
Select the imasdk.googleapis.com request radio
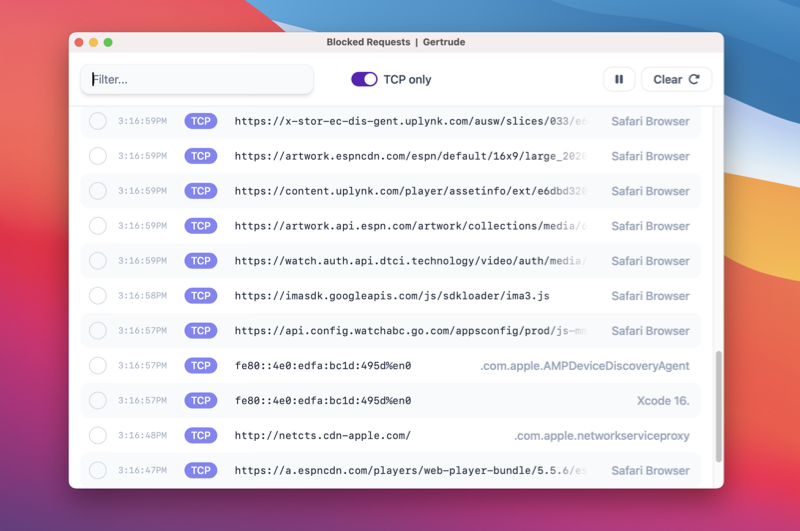pyautogui.click(x=98, y=296)
